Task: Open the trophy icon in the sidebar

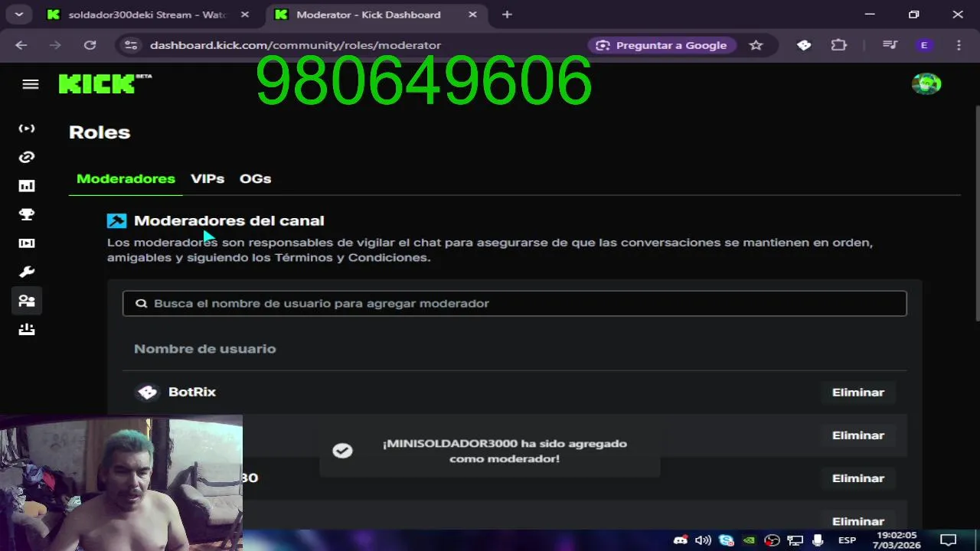Action: click(27, 214)
